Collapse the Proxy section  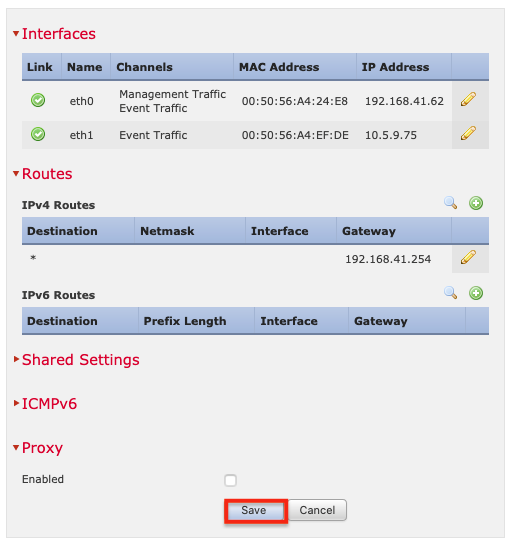(x=16, y=447)
